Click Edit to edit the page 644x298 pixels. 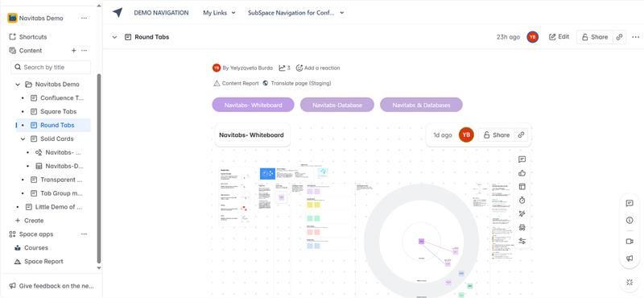[559, 37]
